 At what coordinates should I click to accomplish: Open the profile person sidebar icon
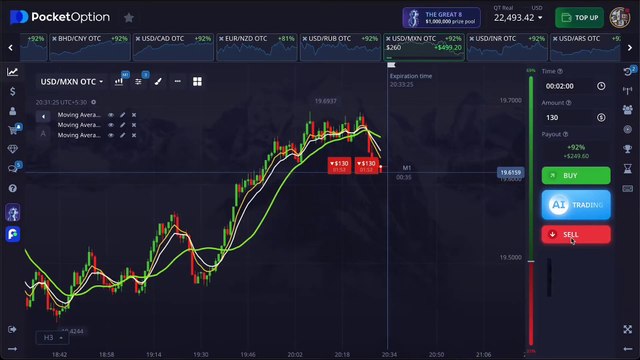(x=12, y=111)
